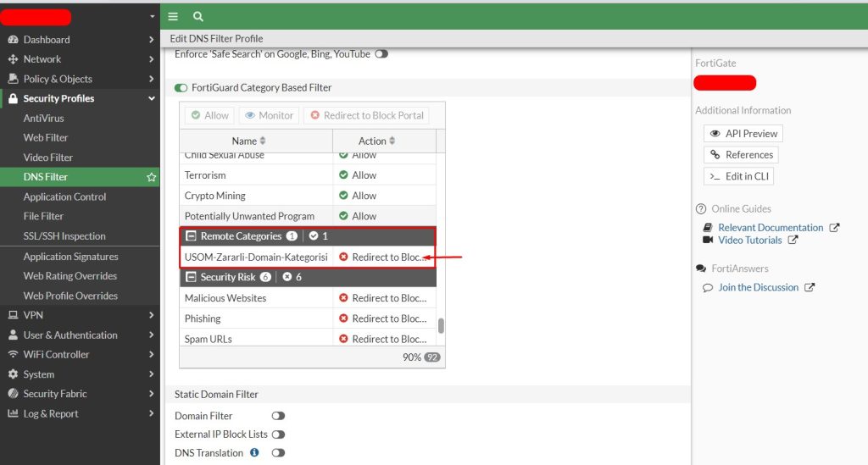Toggle Enforce Safe Search switch

point(381,54)
